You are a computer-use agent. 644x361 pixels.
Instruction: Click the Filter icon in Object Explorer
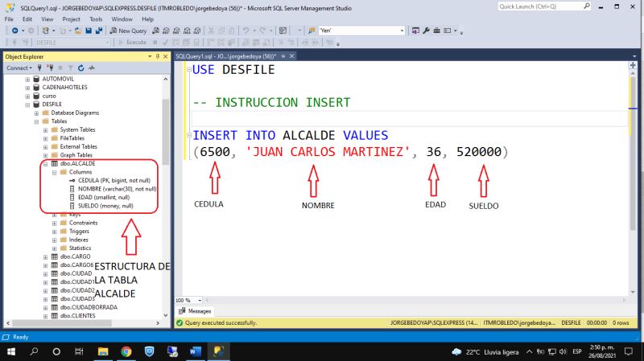[x=71, y=68]
